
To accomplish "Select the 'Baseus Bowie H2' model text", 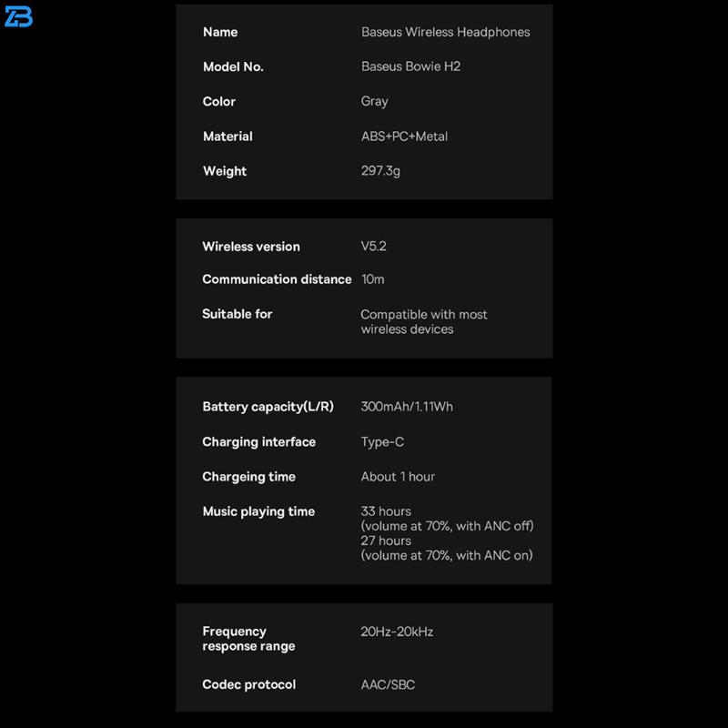I will click(x=410, y=66).
